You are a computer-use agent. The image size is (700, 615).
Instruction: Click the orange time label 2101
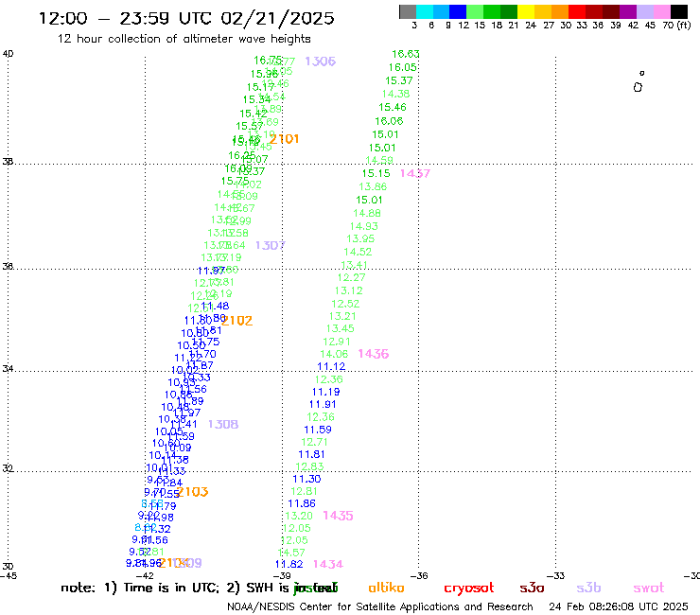pyautogui.click(x=284, y=139)
